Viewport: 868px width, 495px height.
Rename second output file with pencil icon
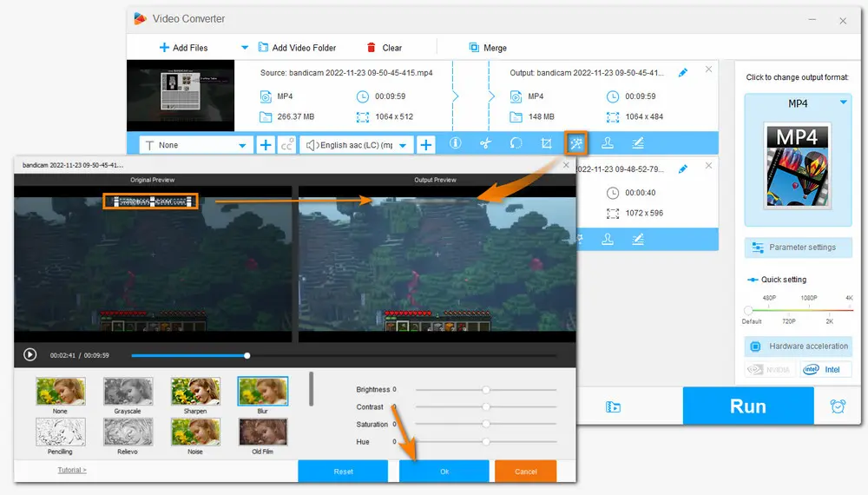(x=683, y=168)
